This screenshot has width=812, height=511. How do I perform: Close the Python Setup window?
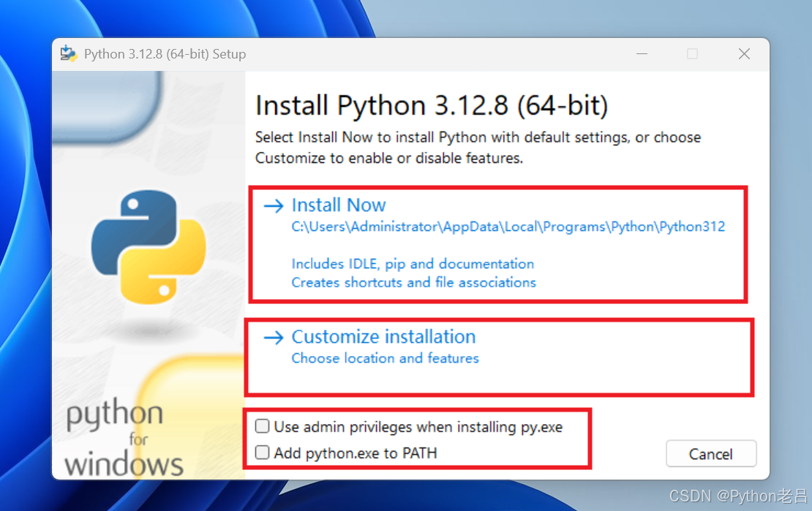744,54
